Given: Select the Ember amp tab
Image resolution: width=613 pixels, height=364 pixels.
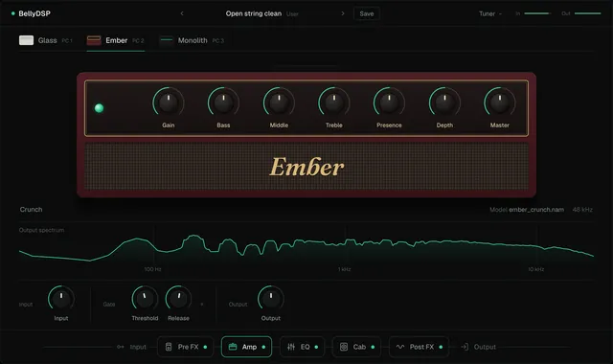Looking at the screenshot, I should [115, 40].
